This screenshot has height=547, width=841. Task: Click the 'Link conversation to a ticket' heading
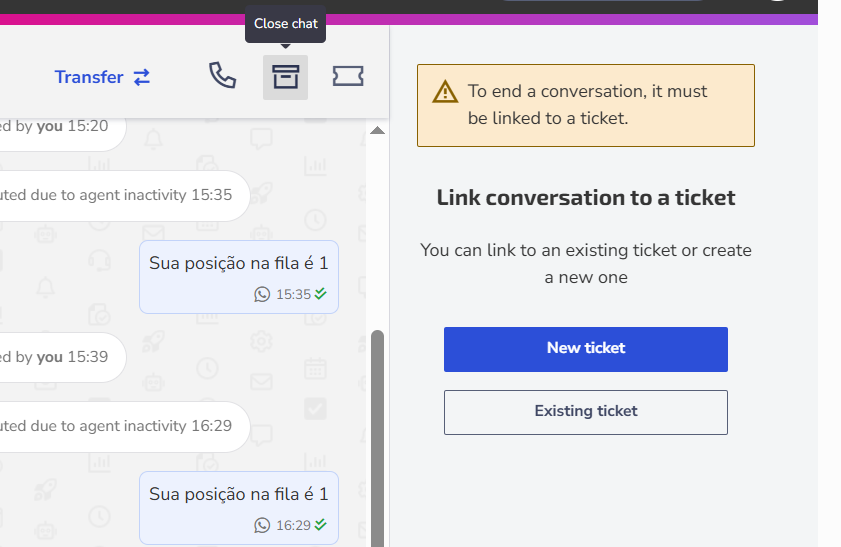pos(586,198)
